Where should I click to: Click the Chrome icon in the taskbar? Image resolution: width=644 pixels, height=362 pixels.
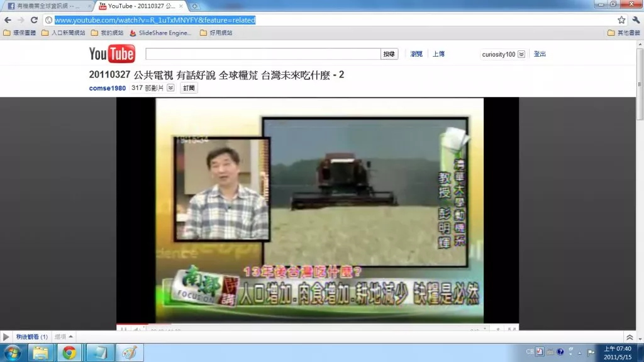pos(69,353)
